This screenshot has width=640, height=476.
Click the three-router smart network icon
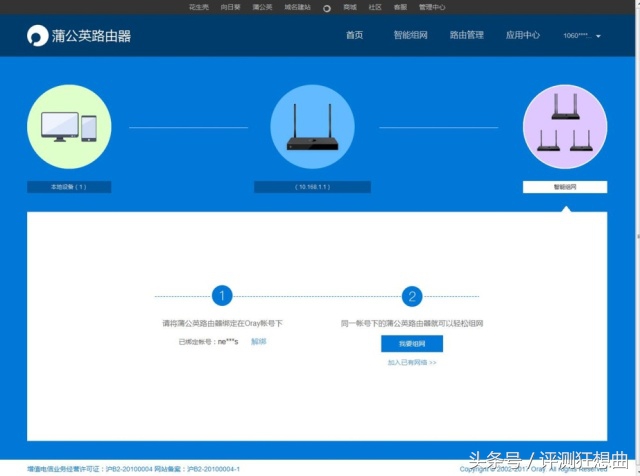[565, 127]
